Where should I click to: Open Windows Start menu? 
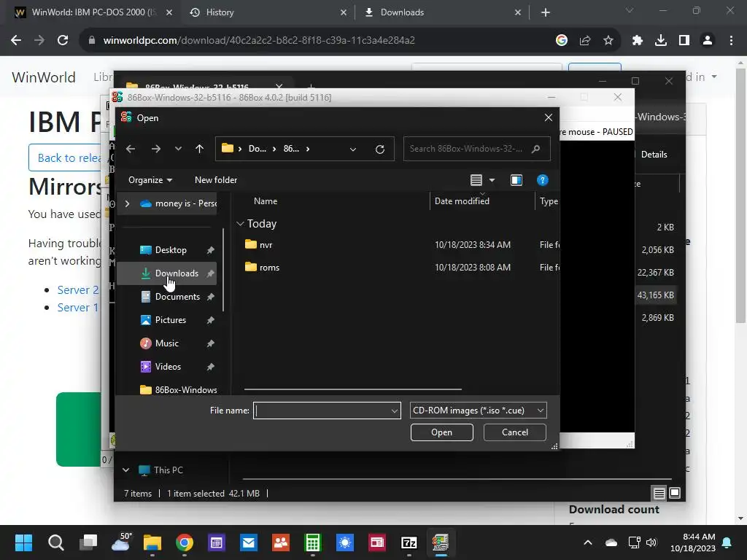coord(23,542)
